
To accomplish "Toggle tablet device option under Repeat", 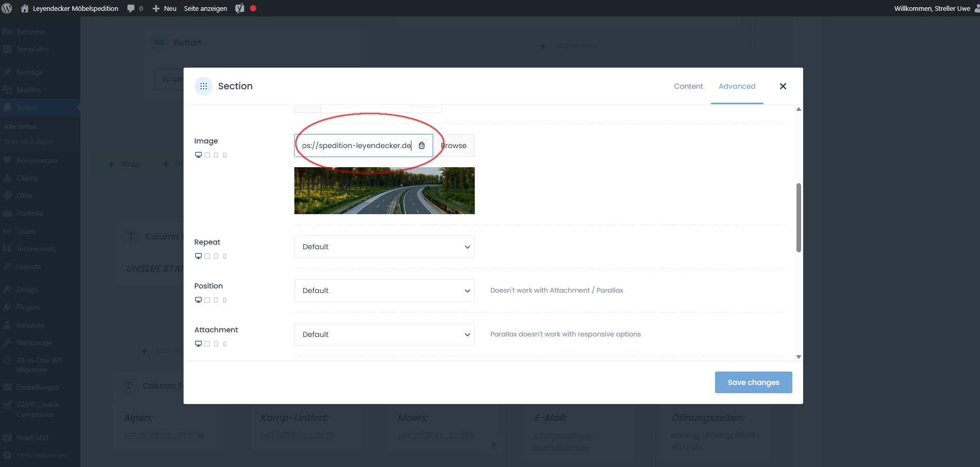I will pos(216,256).
